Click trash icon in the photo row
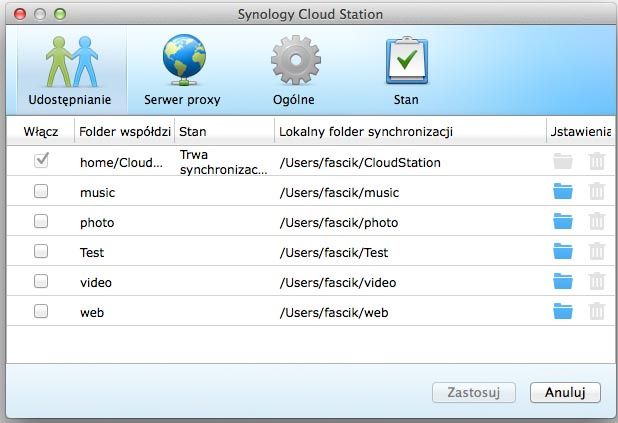 [x=597, y=221]
